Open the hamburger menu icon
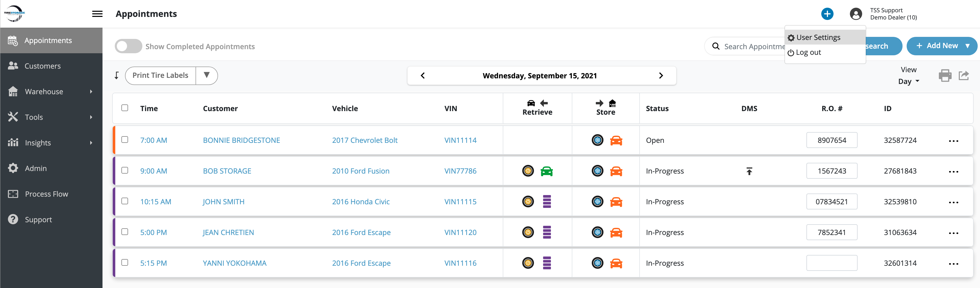Screen dimensions: 980x288 point(97,14)
